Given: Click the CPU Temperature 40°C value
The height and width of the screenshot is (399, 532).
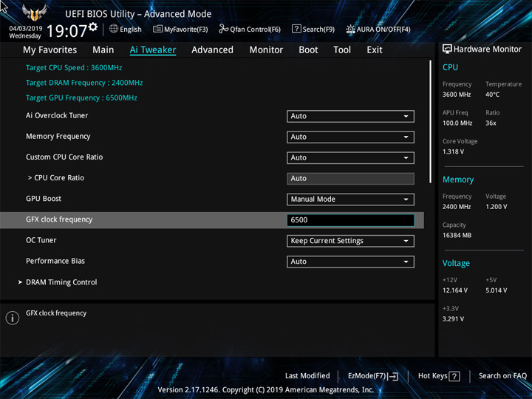Looking at the screenshot, I should point(492,95).
